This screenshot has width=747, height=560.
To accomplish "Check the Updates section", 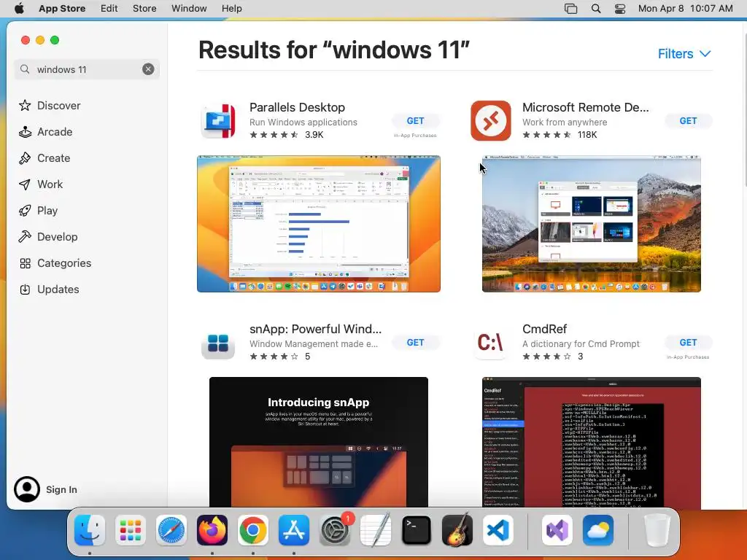I will [49, 289].
